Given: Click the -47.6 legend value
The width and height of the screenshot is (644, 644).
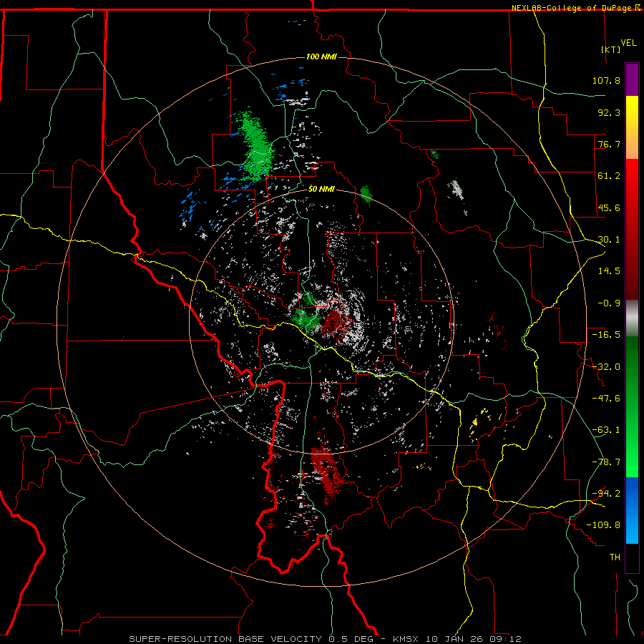Looking at the screenshot, I should (606, 399).
